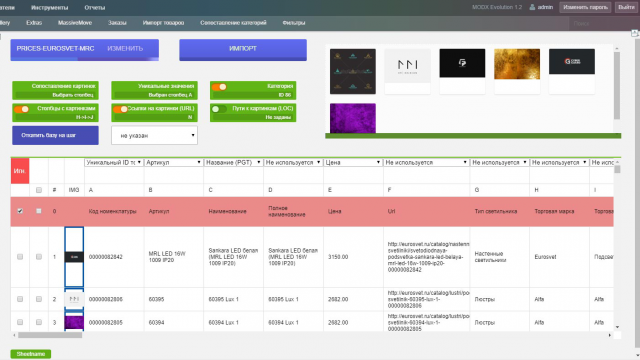Tick the ignore checkbox in row 2
Viewport: 640px width, 360px height.
[20, 299]
